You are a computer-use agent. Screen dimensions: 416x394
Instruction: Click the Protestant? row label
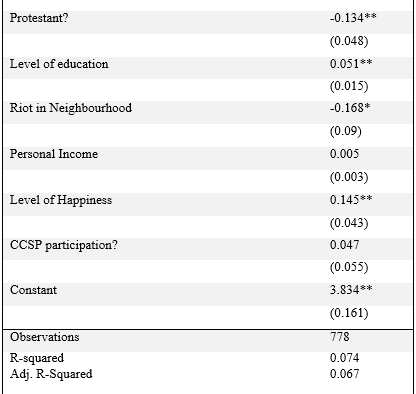pos(39,18)
